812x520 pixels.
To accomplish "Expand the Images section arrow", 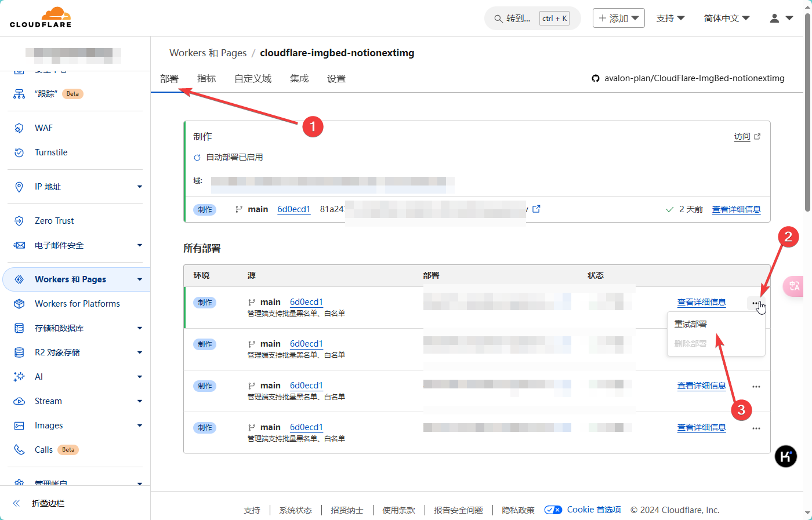I will click(140, 426).
